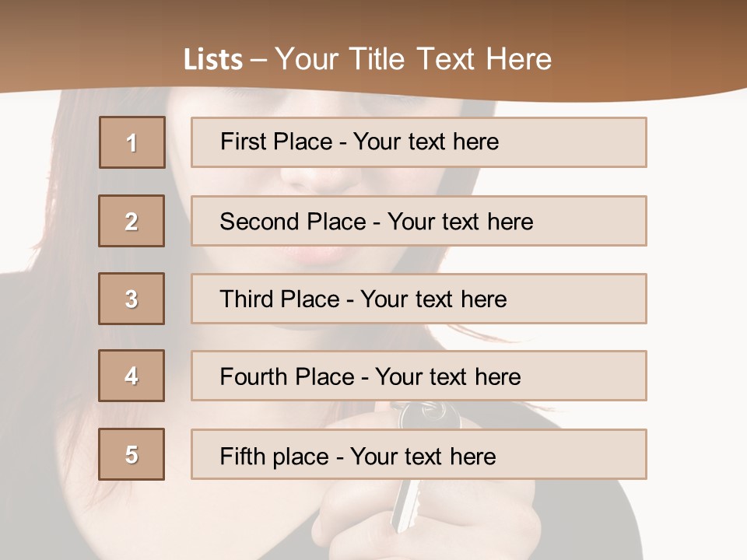The image size is (747, 560).
Task: Click the number 3 box
Action: coord(132,299)
